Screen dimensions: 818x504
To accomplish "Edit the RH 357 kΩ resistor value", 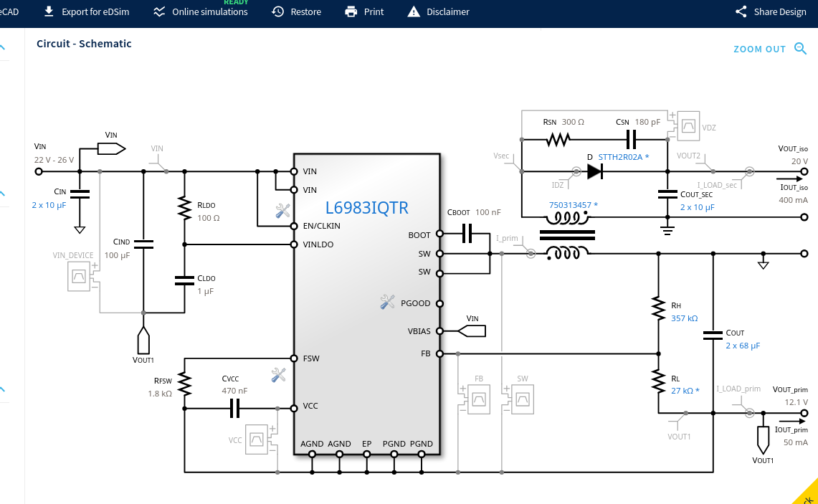I will pos(684,318).
